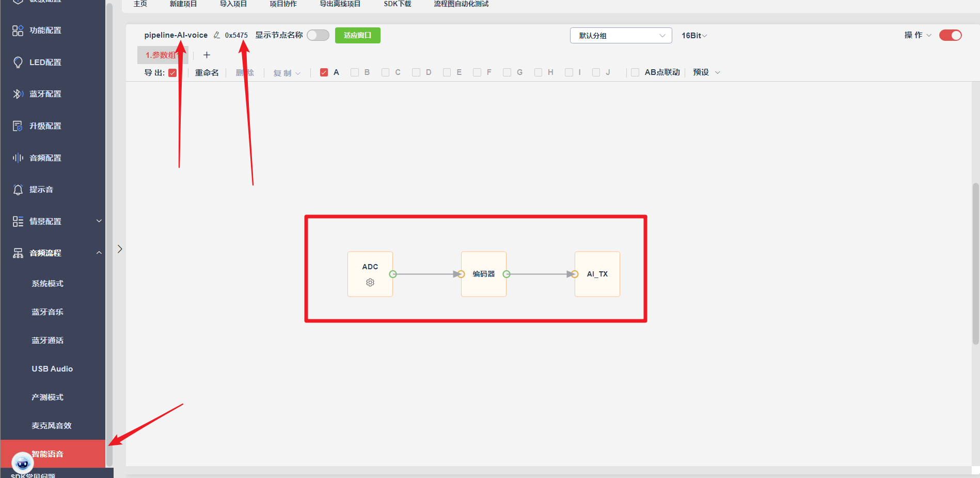The width and height of the screenshot is (980, 478).
Task: Toggle 显示节点名称 switch
Action: [318, 35]
